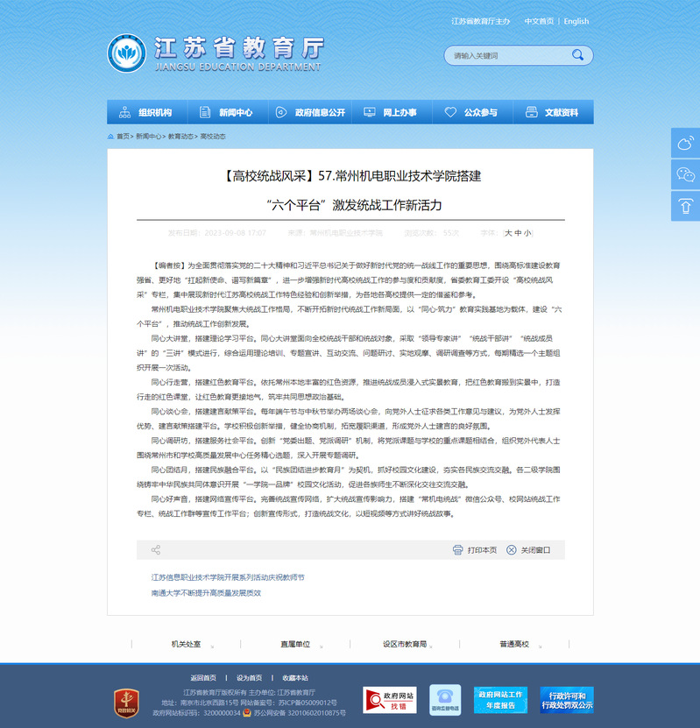
Task: Click the search magnifier icon
Action: (x=577, y=55)
